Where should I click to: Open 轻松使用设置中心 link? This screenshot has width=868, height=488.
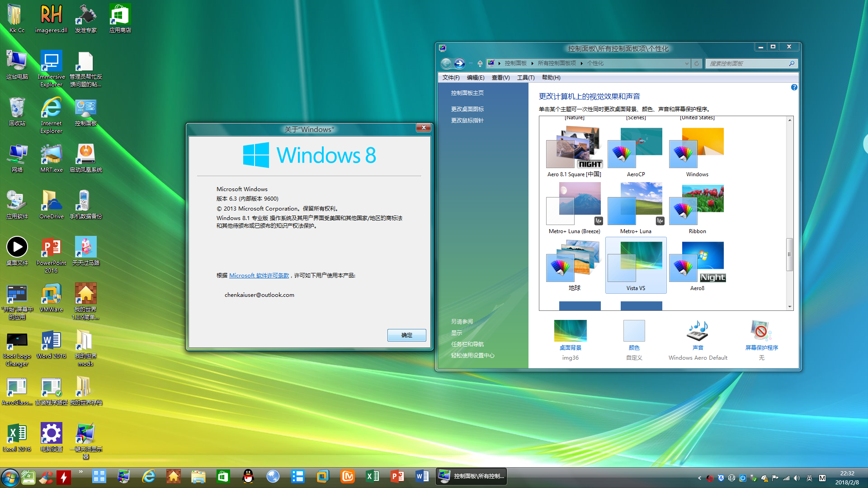coord(472,356)
